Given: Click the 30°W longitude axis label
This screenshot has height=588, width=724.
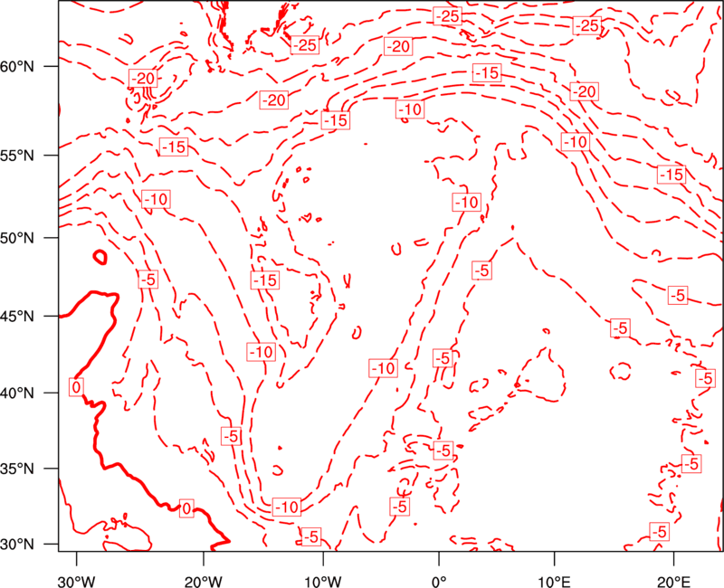Looking at the screenshot, I should tap(77, 582).
